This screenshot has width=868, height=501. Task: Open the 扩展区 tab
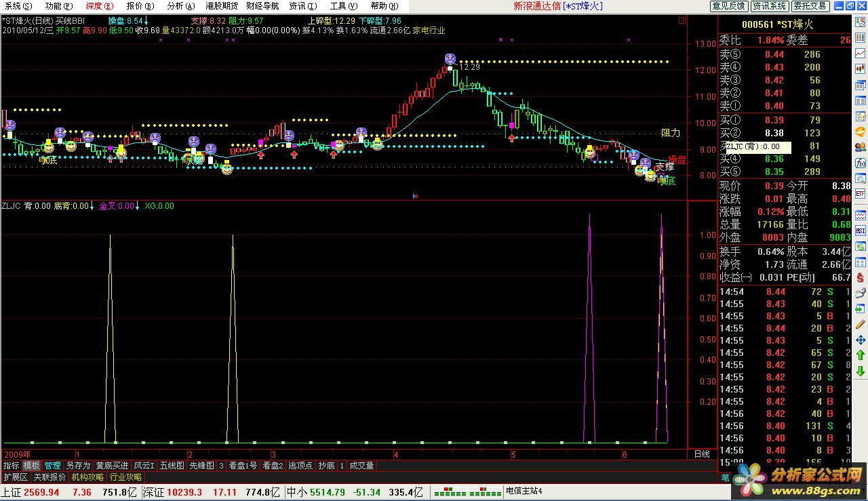coord(15,477)
